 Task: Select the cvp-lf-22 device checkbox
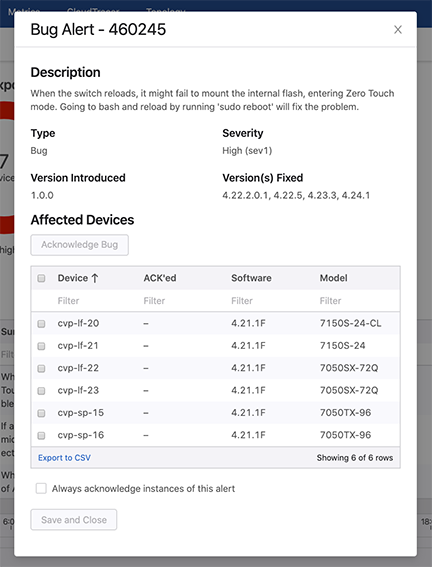click(41, 368)
